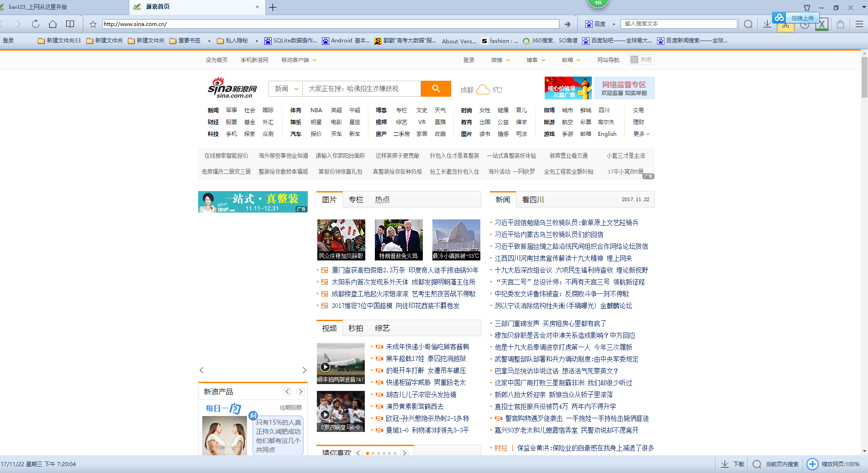Image resolution: width=868 pixels, height=473 pixels.
Task: Switch to the 专栏 tab
Action: pyautogui.click(x=356, y=199)
